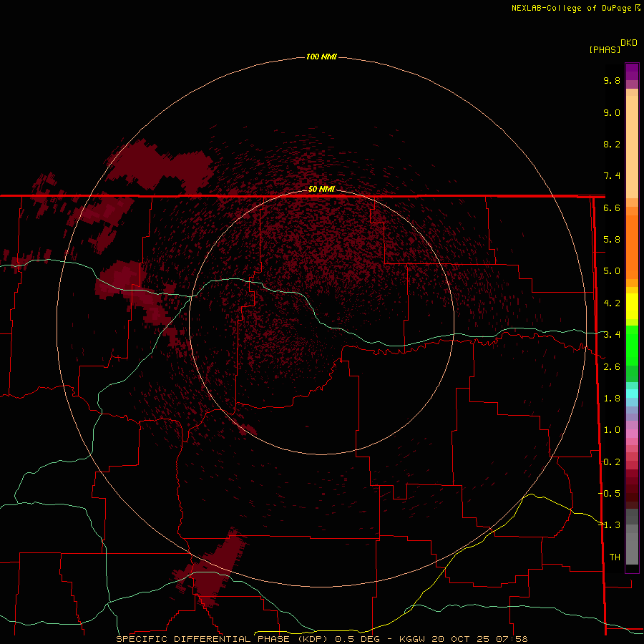Pick the purple top segment of color bar
This screenshot has width=644, height=644.
[632, 72]
